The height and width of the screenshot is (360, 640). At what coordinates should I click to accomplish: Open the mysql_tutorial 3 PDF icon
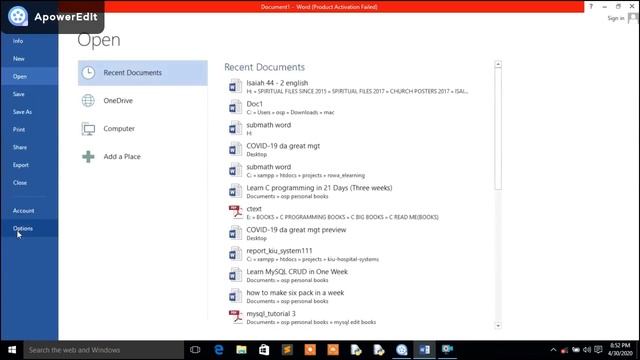235,317
